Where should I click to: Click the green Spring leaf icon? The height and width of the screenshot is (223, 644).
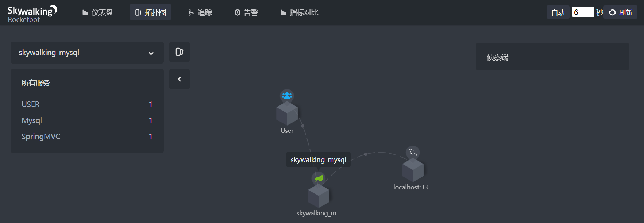click(x=319, y=178)
